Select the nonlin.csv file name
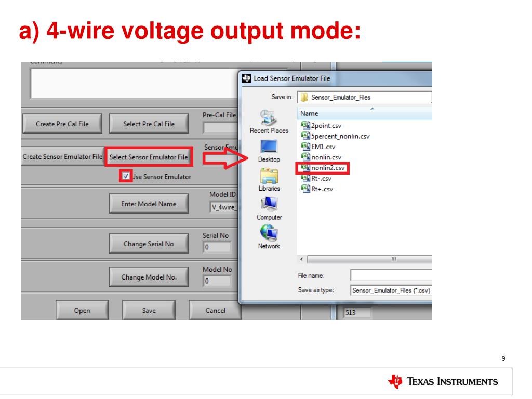 coord(326,157)
